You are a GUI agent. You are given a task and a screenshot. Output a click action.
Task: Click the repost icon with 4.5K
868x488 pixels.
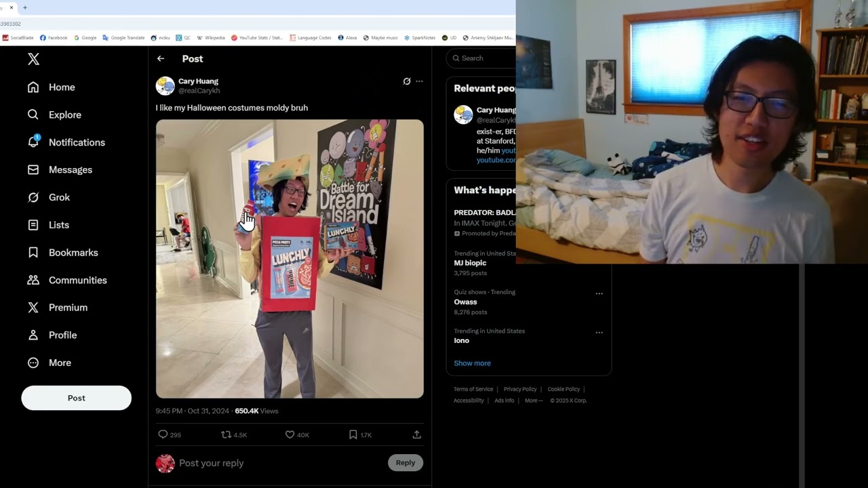pyautogui.click(x=226, y=434)
